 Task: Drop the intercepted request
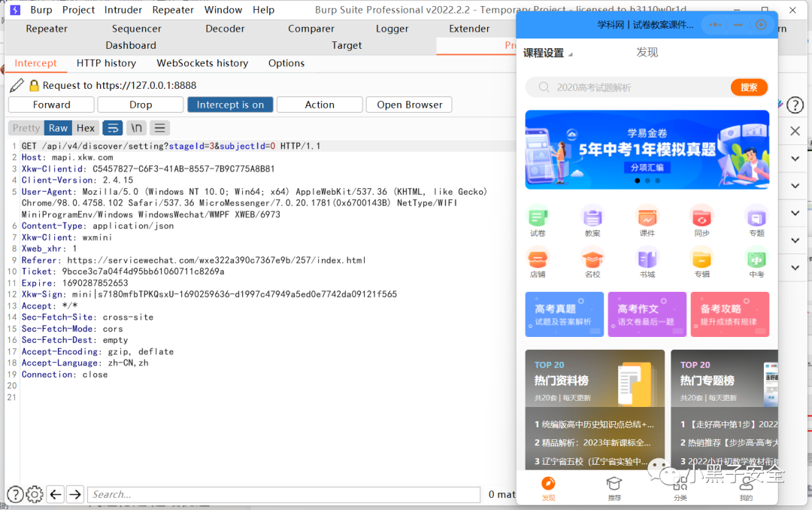point(141,105)
